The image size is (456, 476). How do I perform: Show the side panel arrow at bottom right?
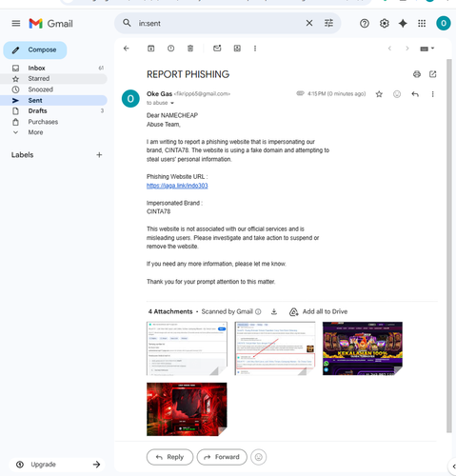coord(453,466)
